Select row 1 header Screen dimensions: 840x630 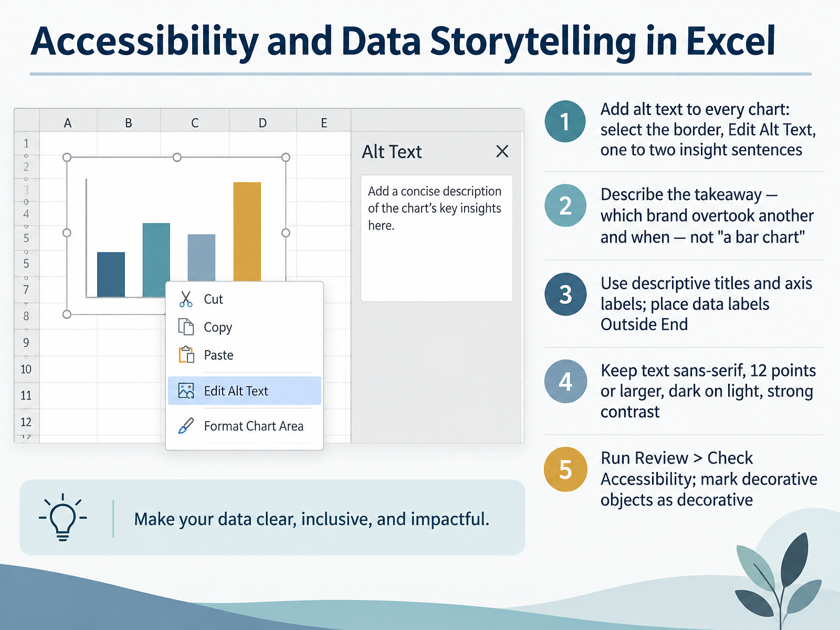tap(26, 143)
